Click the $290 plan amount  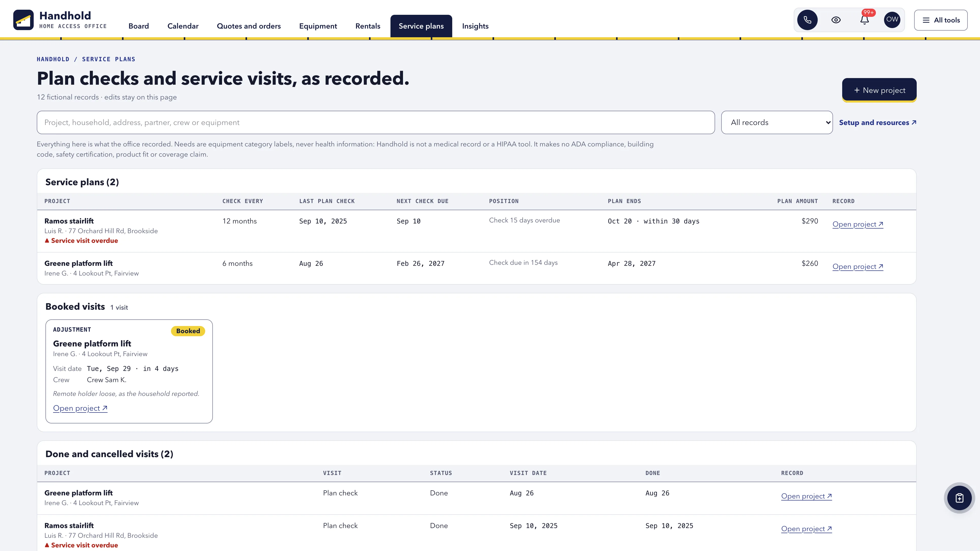coord(810,221)
